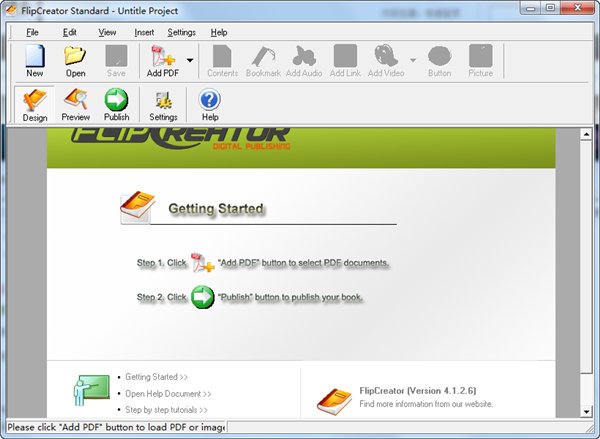Image resolution: width=600 pixels, height=439 pixels.
Task: Open the Settings menu in menu bar
Action: click(181, 33)
